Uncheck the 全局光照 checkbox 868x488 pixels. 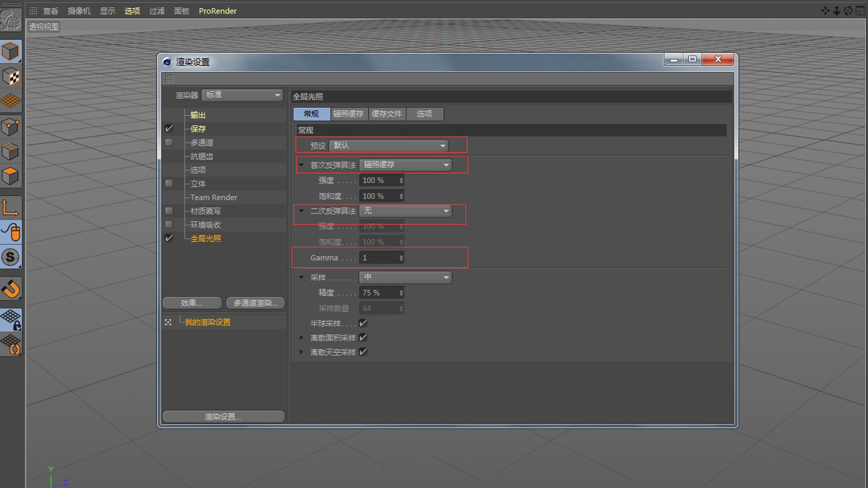pos(169,238)
